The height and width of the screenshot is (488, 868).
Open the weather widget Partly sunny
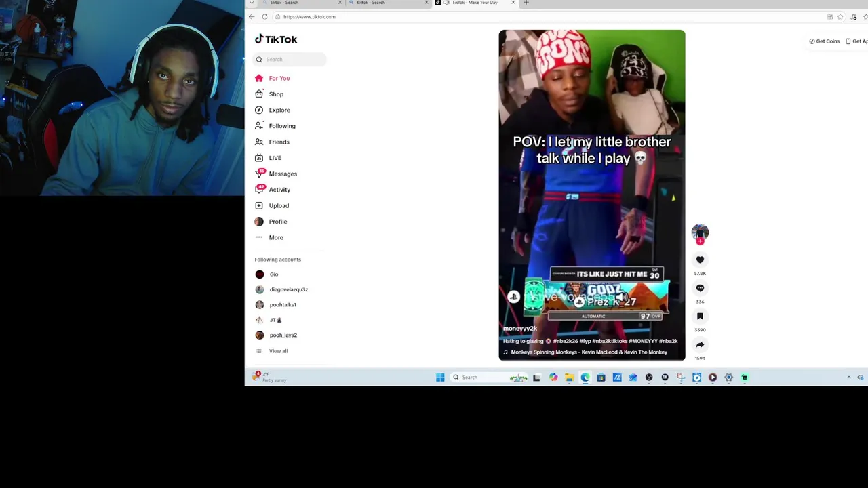pyautogui.click(x=270, y=377)
